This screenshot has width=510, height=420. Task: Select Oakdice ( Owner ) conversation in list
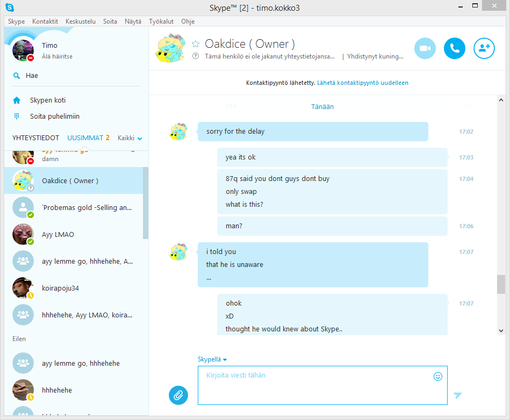74,181
